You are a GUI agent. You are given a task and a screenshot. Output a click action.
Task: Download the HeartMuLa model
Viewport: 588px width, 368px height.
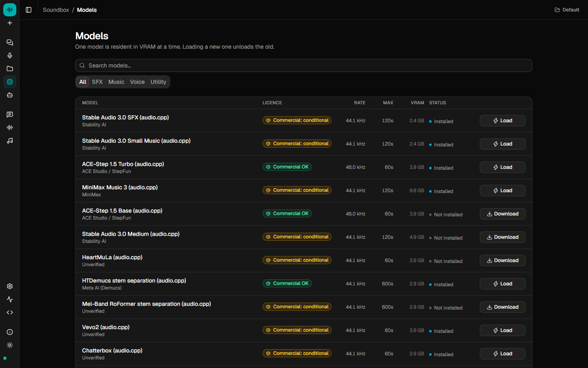pos(502,260)
